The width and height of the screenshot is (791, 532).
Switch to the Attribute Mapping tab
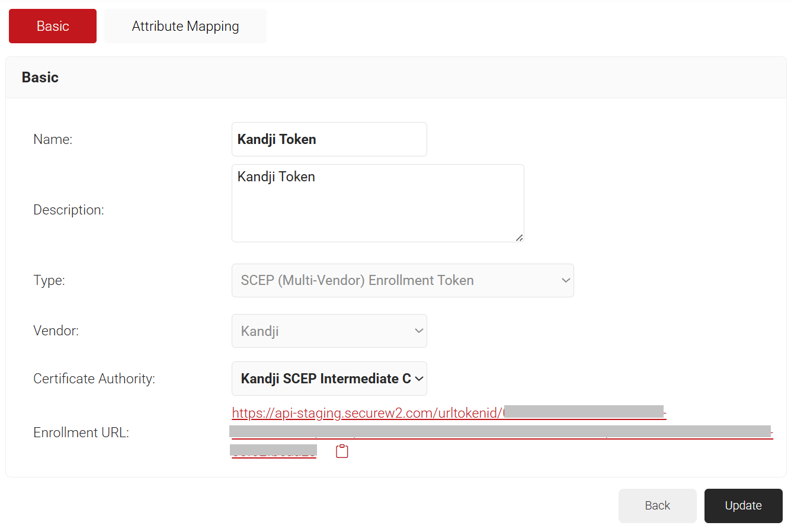click(185, 26)
